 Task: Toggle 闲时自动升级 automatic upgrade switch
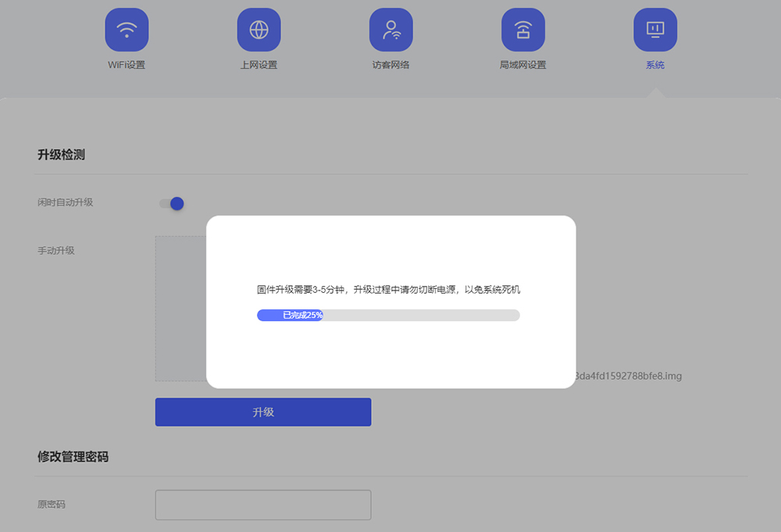click(x=170, y=203)
